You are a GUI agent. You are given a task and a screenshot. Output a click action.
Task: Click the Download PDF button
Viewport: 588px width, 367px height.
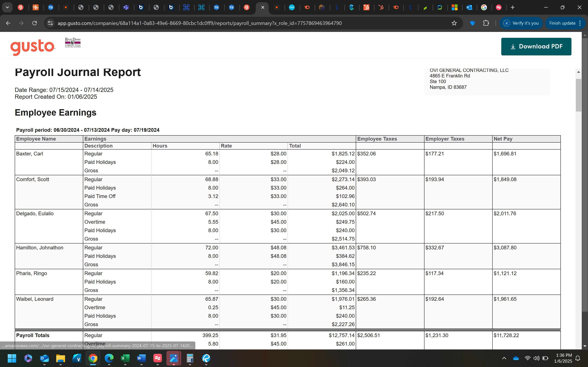tap(536, 46)
